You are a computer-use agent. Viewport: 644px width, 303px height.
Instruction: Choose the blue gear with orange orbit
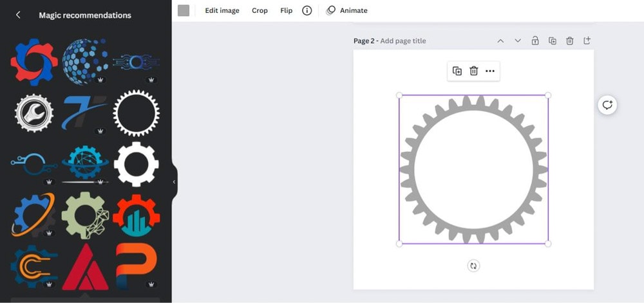[33, 214]
